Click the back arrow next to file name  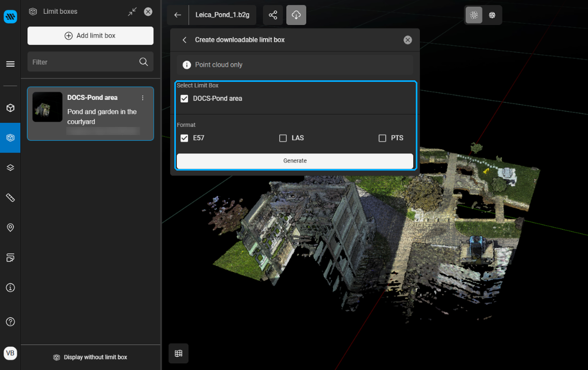point(178,15)
